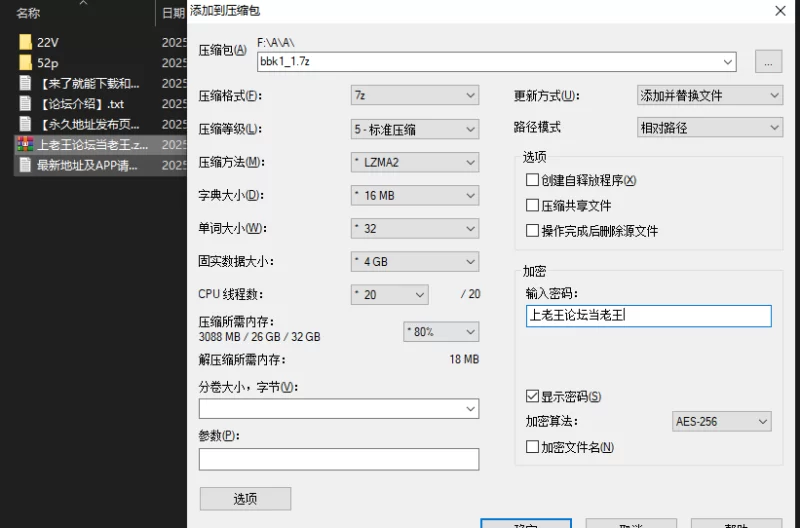Click the 22V folder icon
The width and height of the screenshot is (800, 528).
click(x=25, y=42)
